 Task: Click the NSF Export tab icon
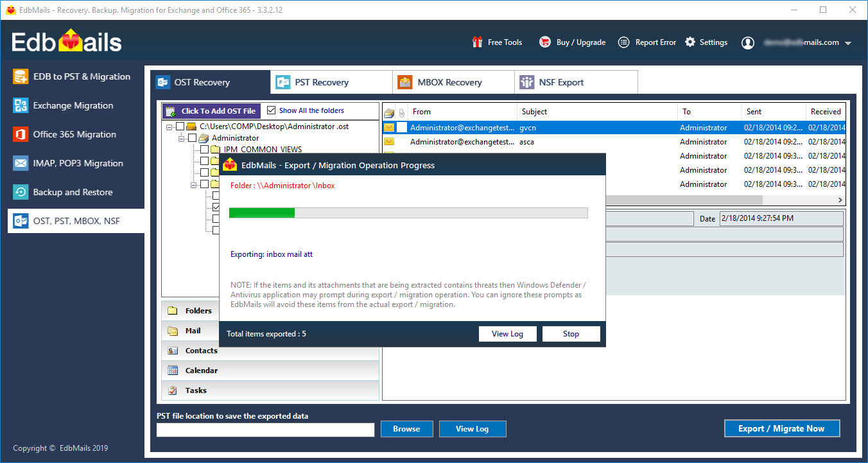point(527,82)
